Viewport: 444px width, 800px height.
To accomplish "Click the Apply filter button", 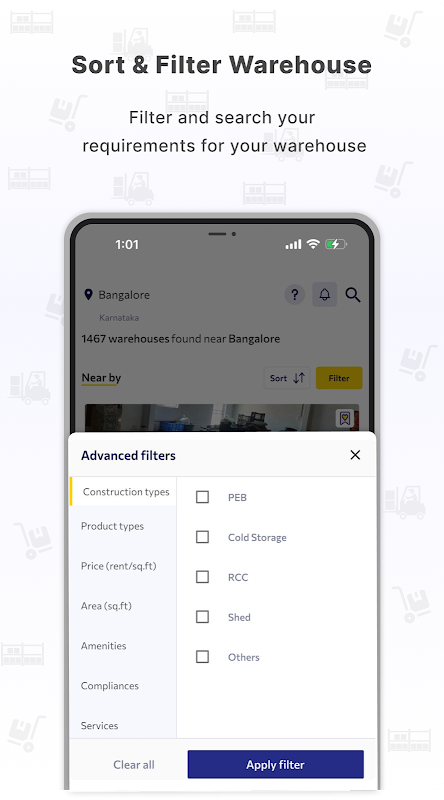I will 276,764.
